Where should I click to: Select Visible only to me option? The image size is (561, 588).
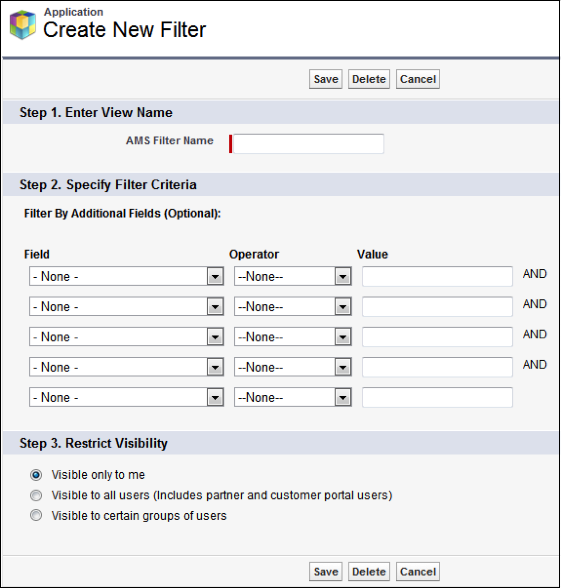click(36, 475)
